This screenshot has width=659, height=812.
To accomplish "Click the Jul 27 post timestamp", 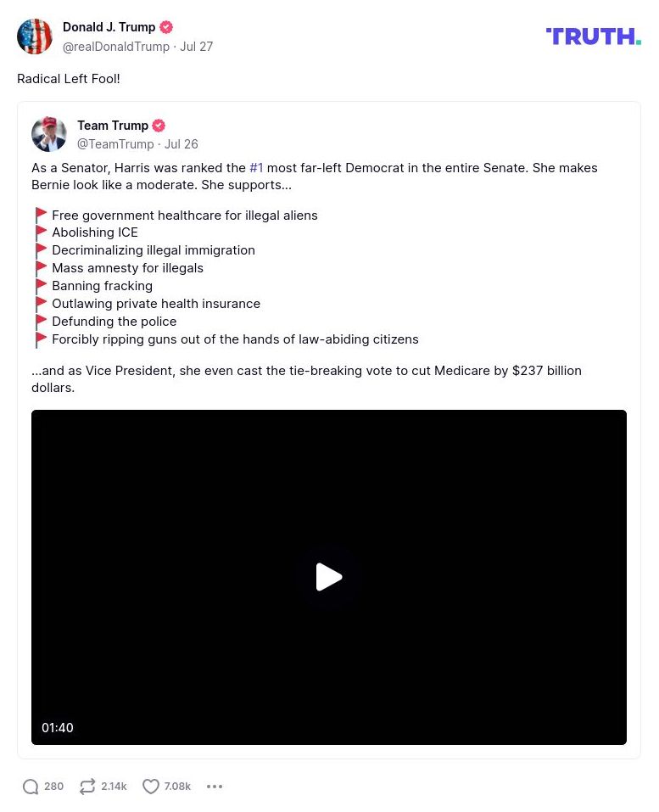I will (196, 47).
